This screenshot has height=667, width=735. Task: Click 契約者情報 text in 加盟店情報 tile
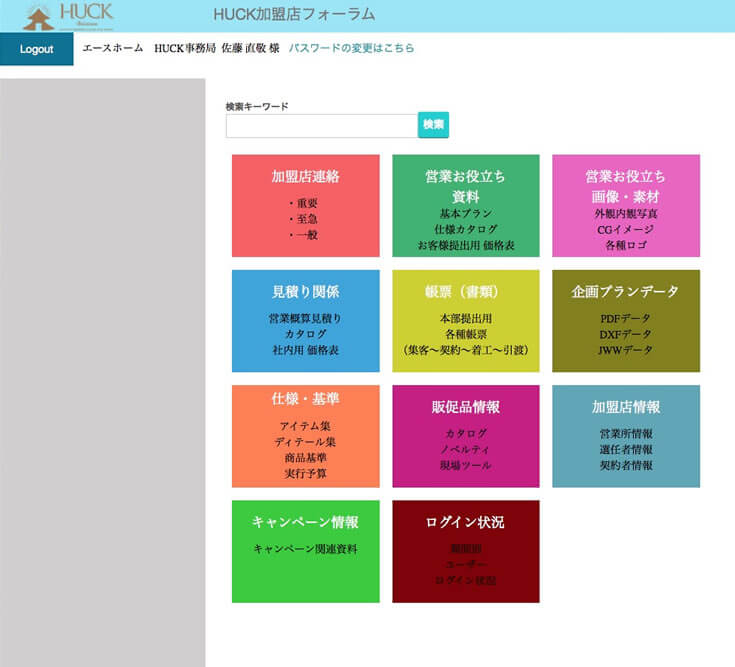pos(626,465)
